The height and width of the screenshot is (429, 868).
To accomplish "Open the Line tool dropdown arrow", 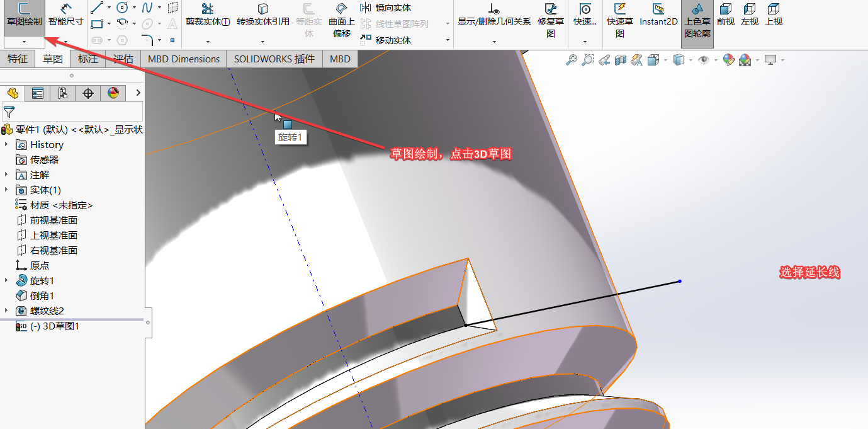I will click(x=109, y=8).
